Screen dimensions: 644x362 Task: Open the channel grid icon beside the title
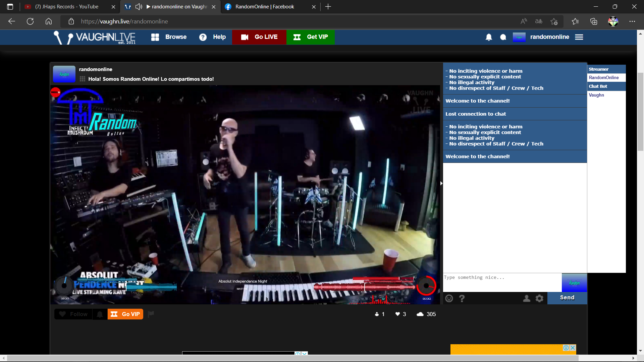point(83,79)
